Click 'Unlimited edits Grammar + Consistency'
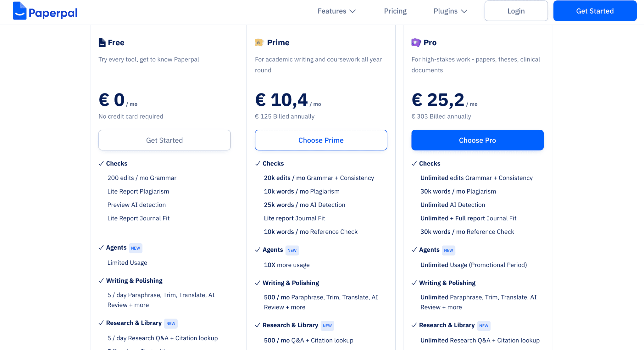Image resolution: width=644 pixels, height=350 pixels. click(x=476, y=178)
